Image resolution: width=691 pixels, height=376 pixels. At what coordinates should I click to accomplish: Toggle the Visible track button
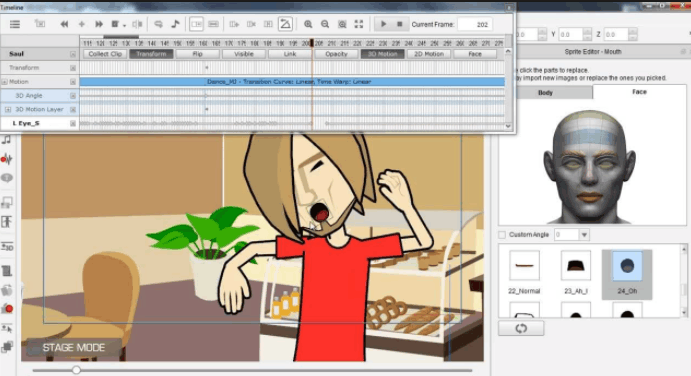click(244, 54)
